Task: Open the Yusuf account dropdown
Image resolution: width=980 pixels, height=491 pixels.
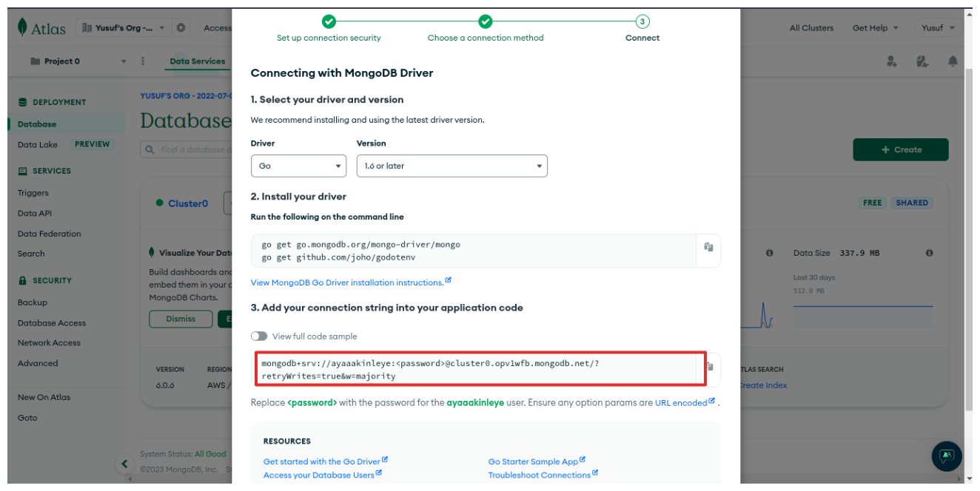Action: (938, 28)
